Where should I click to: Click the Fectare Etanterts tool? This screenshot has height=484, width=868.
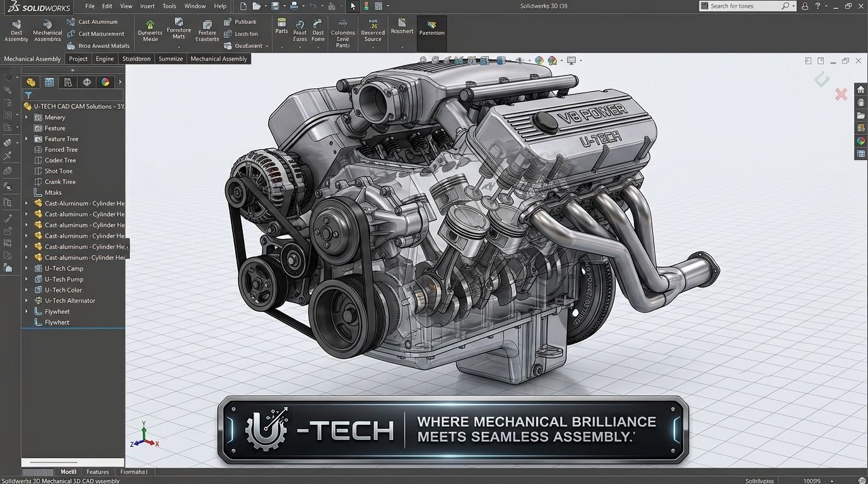click(x=207, y=32)
